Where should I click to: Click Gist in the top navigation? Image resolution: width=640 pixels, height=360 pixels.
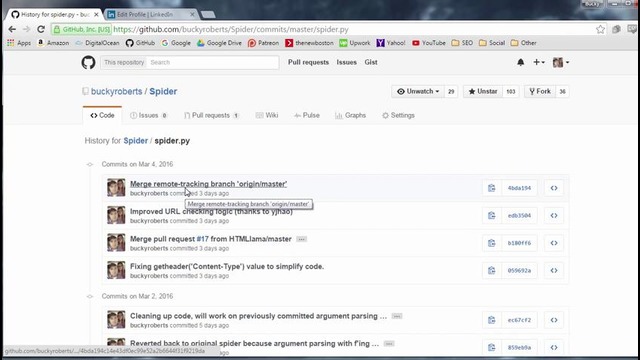371,62
